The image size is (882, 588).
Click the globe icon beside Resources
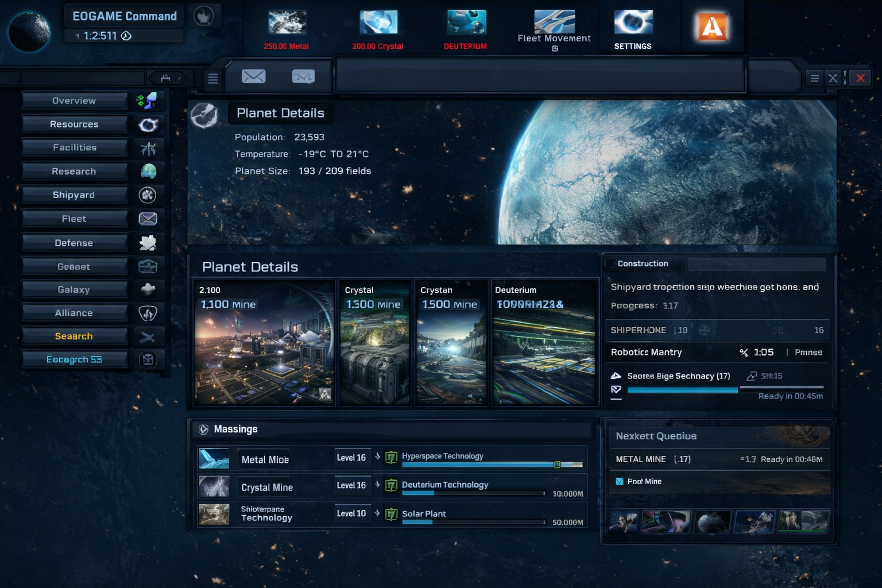click(148, 124)
